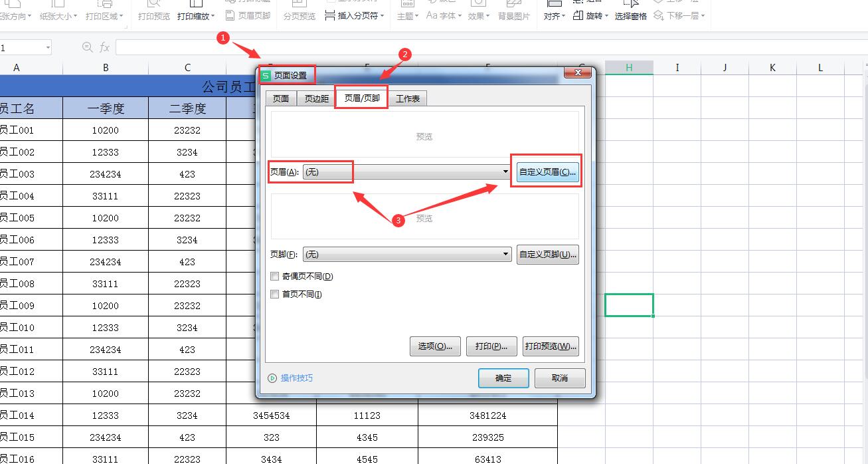Viewport: 868px width, 464px height.
Task: Open the 旋转 rotate menu
Action: point(590,15)
